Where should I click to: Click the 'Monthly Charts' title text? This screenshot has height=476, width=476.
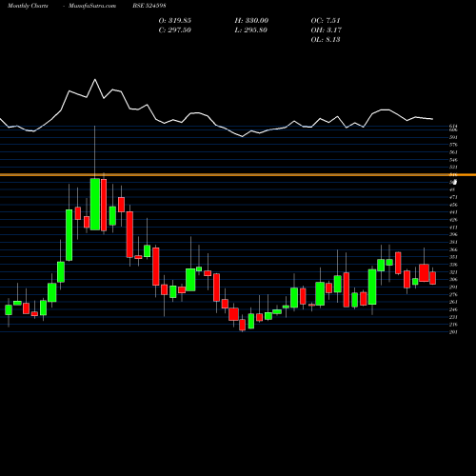tap(28, 6)
